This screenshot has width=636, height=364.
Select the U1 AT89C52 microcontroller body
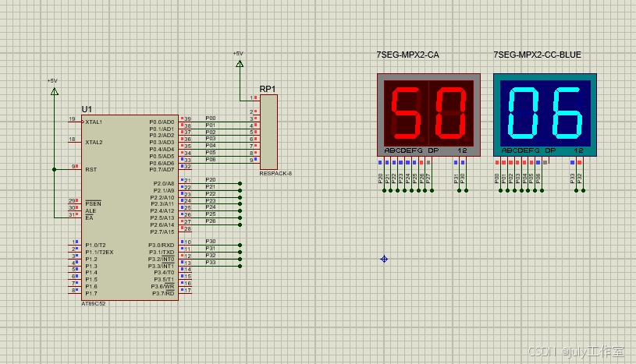(130, 207)
